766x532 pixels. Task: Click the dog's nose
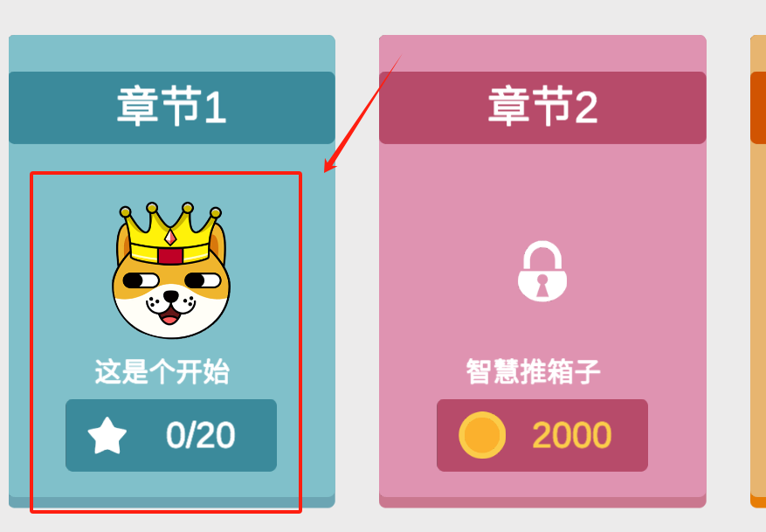click(x=170, y=295)
